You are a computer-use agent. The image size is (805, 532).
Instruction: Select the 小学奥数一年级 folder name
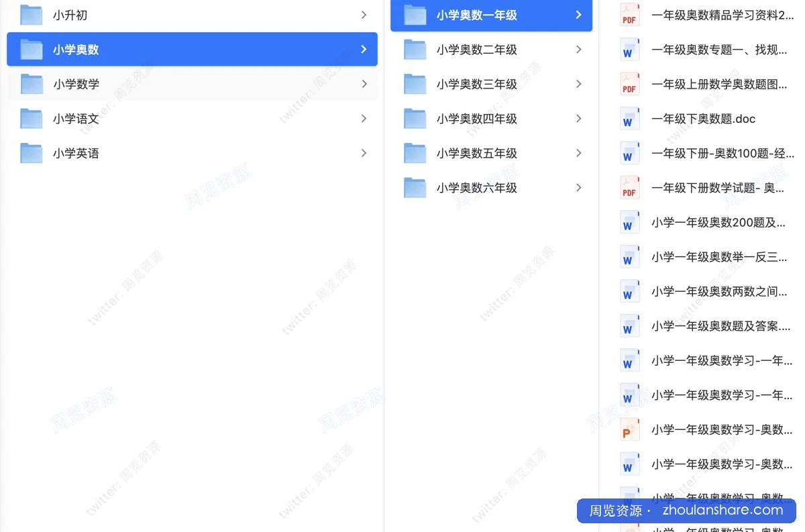[477, 15]
